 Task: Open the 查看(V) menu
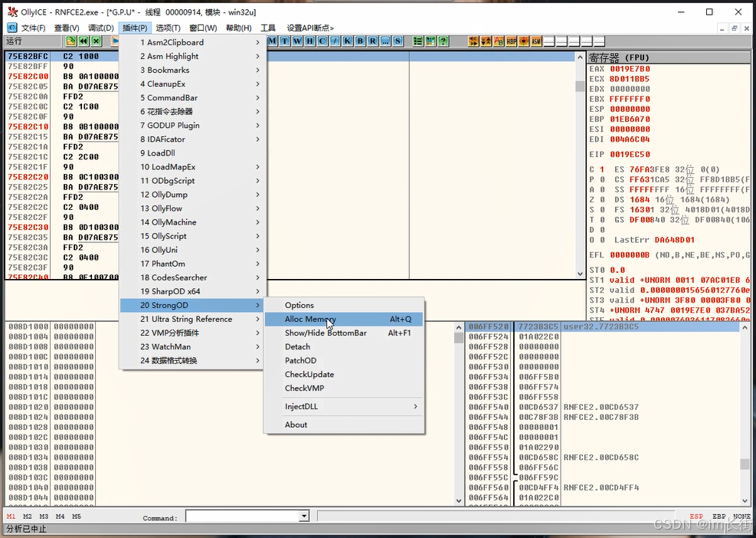pyautogui.click(x=67, y=28)
